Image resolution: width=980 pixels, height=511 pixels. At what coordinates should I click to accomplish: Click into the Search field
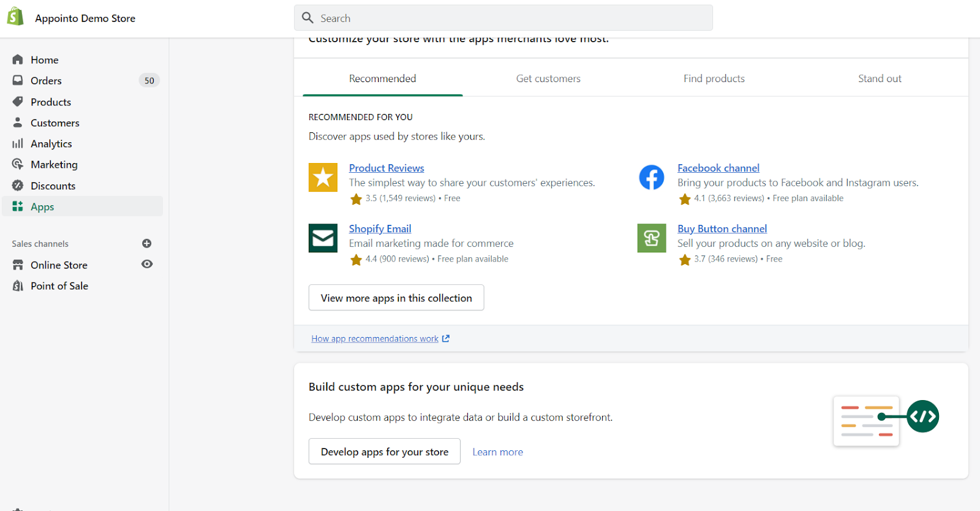pyautogui.click(x=503, y=18)
